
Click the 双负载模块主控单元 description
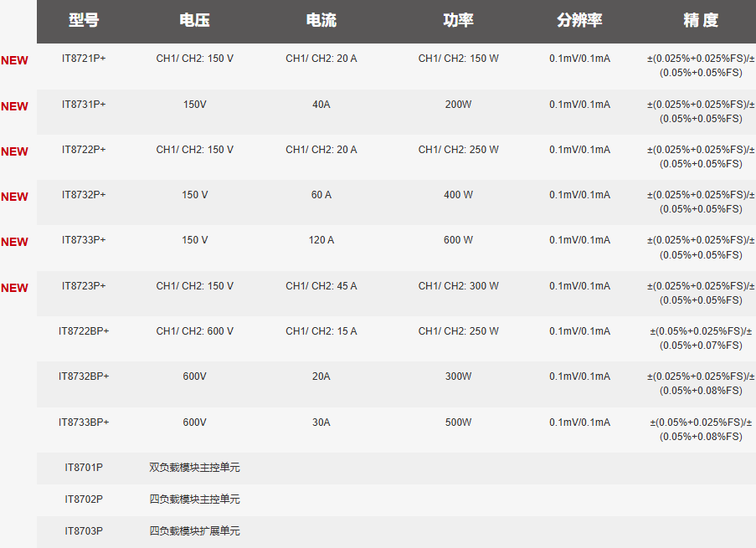(194, 468)
